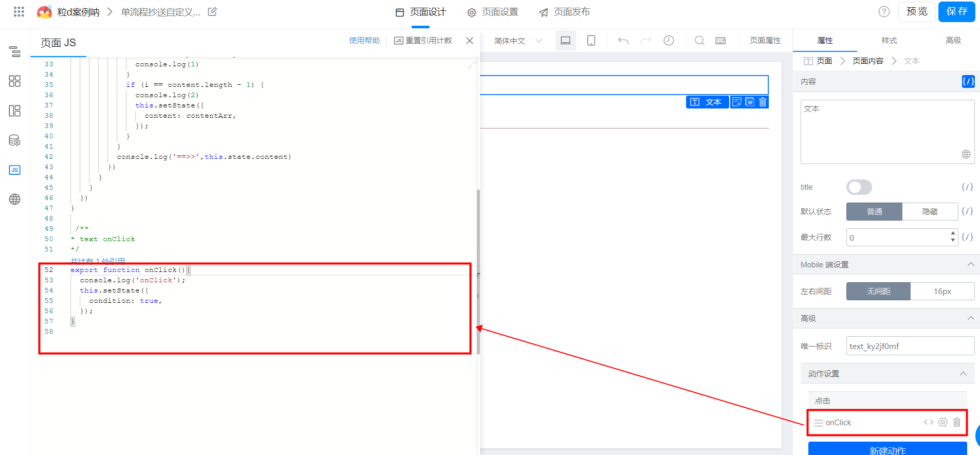
Task: Click the 粒d案例呐 app name
Action: [78, 12]
